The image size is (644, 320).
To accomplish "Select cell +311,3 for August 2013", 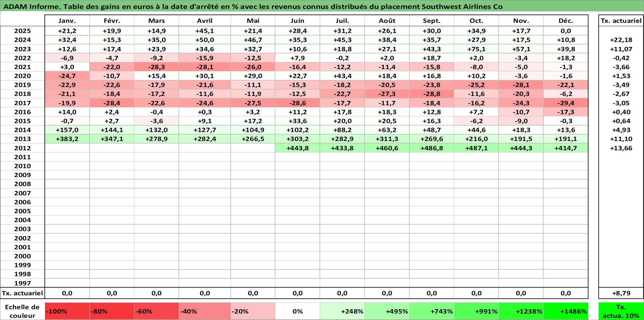I will point(387,139).
